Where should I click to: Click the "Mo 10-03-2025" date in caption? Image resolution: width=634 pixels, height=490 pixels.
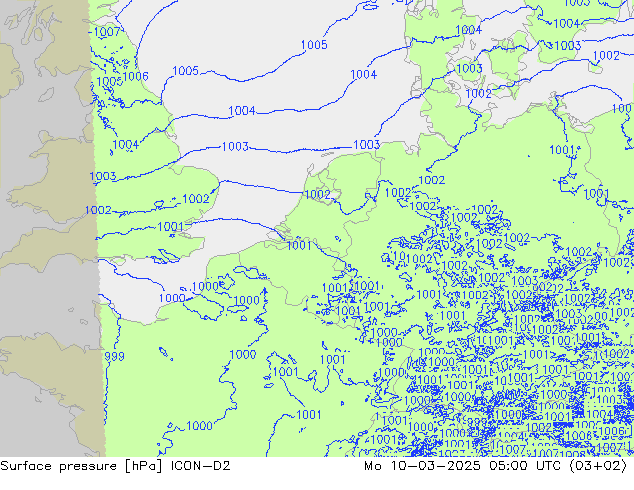[422, 466]
